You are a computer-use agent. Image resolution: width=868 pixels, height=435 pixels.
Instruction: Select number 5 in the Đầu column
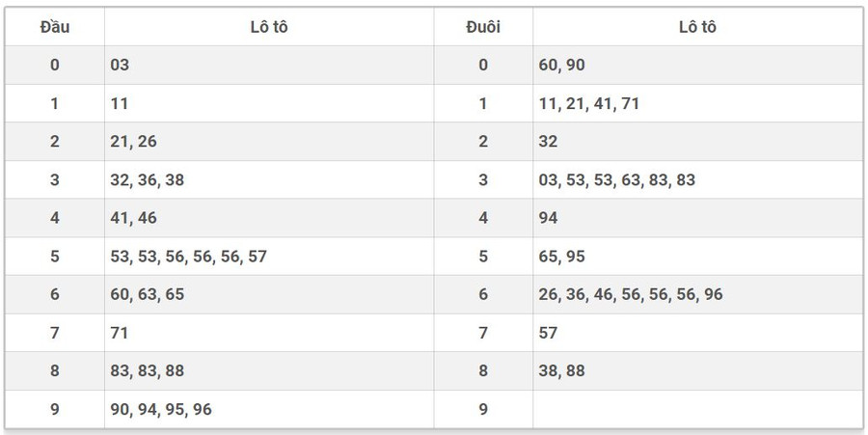click(54, 257)
